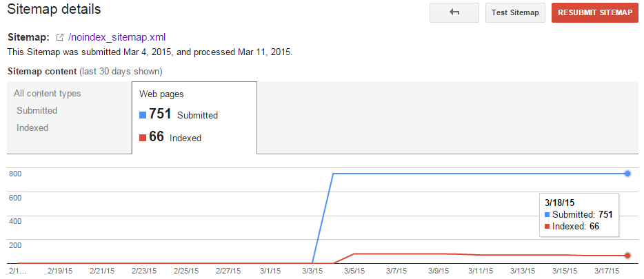Switch to the All content types tab
Screen dimensions: 644x279
[48, 94]
